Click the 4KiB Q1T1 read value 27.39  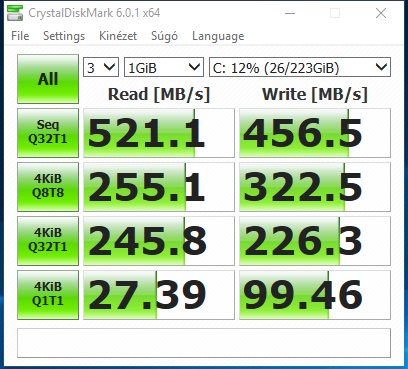point(159,295)
